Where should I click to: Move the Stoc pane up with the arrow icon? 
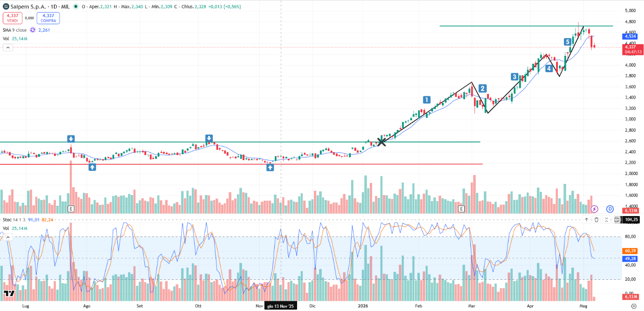coord(587,219)
